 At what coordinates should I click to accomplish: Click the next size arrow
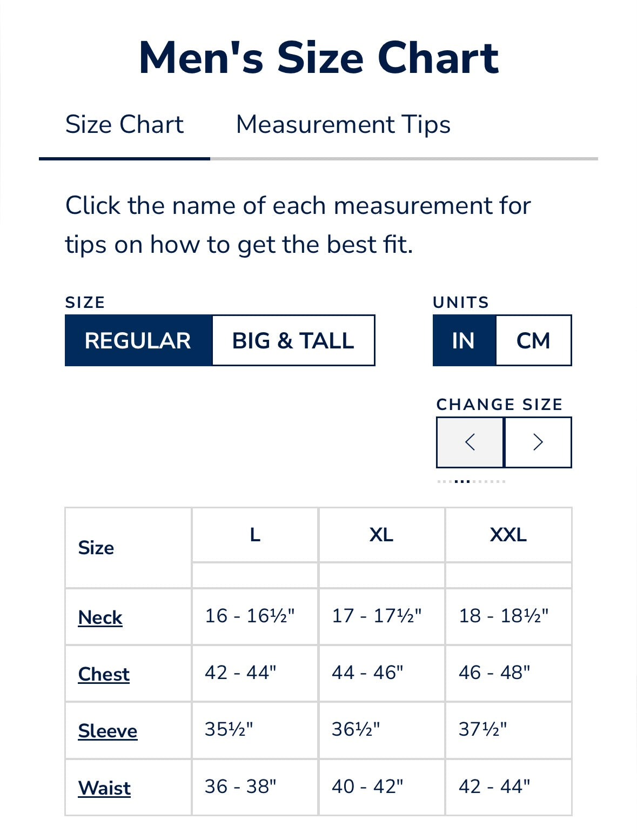pos(538,442)
